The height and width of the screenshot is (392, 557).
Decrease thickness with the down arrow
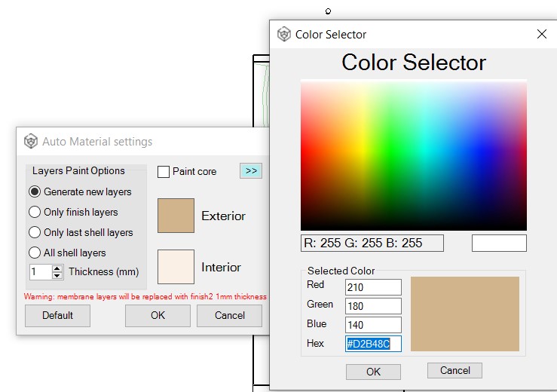57,275
